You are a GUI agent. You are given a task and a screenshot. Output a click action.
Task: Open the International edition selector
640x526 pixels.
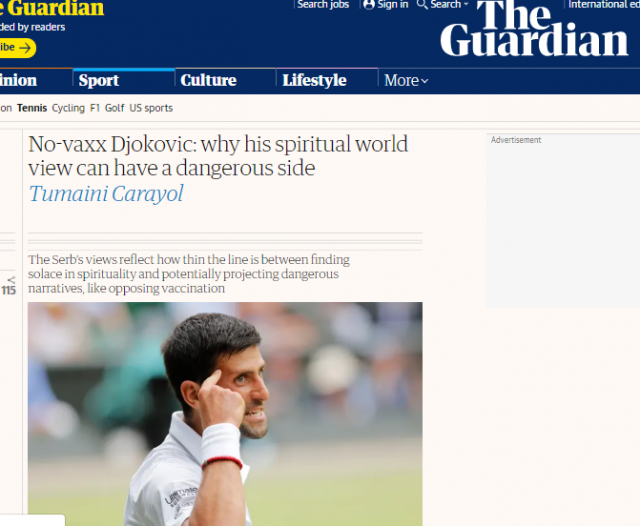click(604, 4)
